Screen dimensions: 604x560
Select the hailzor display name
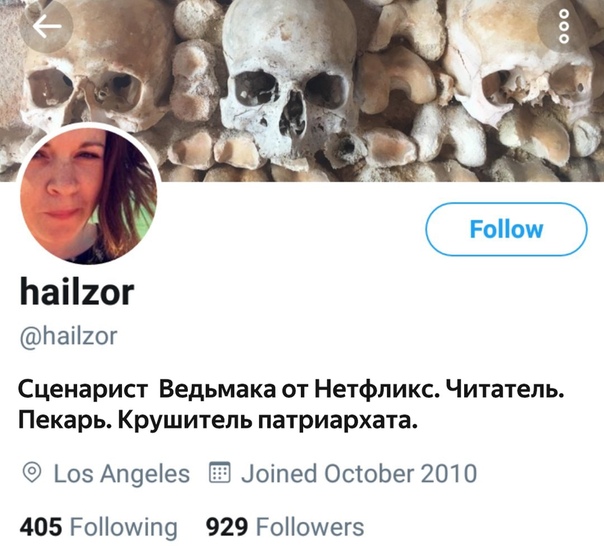pyautogui.click(x=77, y=292)
